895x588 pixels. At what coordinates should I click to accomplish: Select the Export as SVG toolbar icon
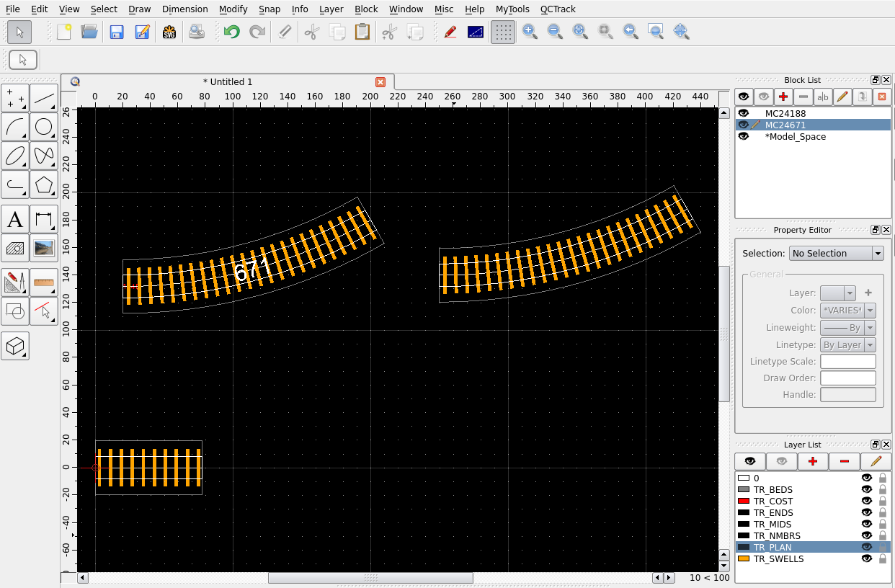[170, 32]
